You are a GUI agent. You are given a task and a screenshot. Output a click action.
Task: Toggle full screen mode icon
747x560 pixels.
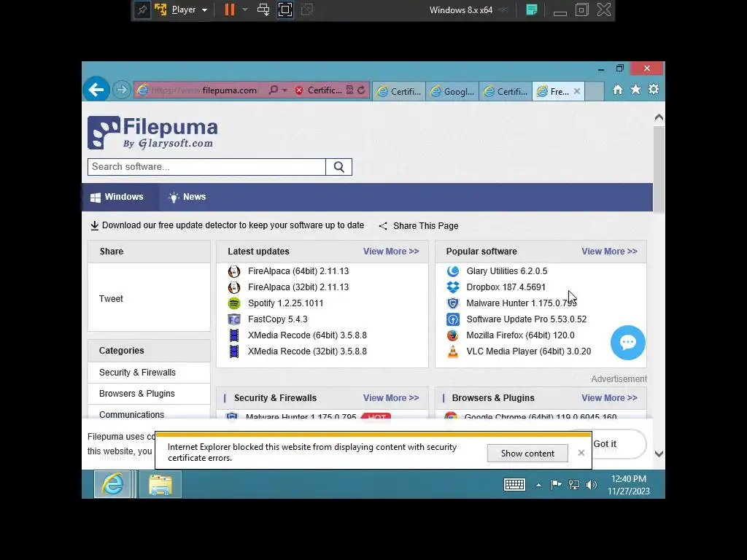(285, 9)
